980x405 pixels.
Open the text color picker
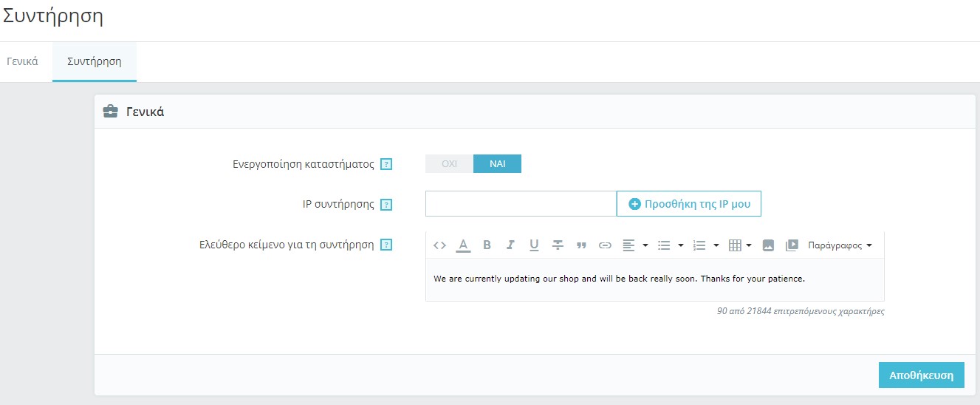point(463,245)
